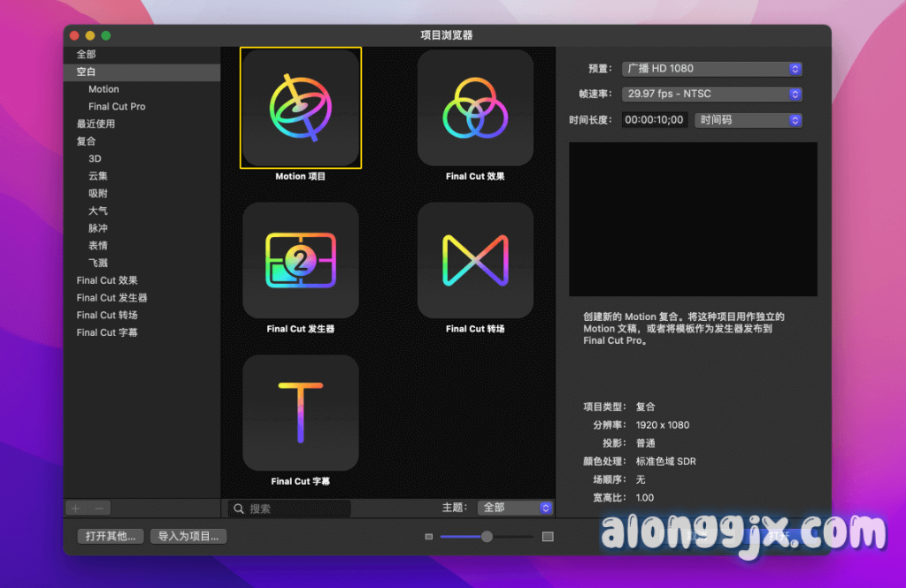Open the 主题 dropdown set to 全部
Screen dimensions: 906x588
click(515, 508)
